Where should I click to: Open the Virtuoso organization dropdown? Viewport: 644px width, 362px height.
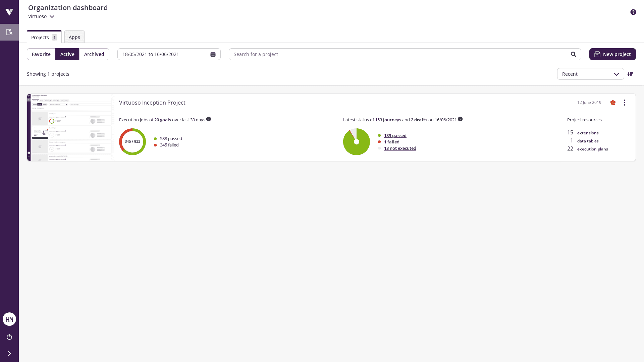tap(41, 16)
